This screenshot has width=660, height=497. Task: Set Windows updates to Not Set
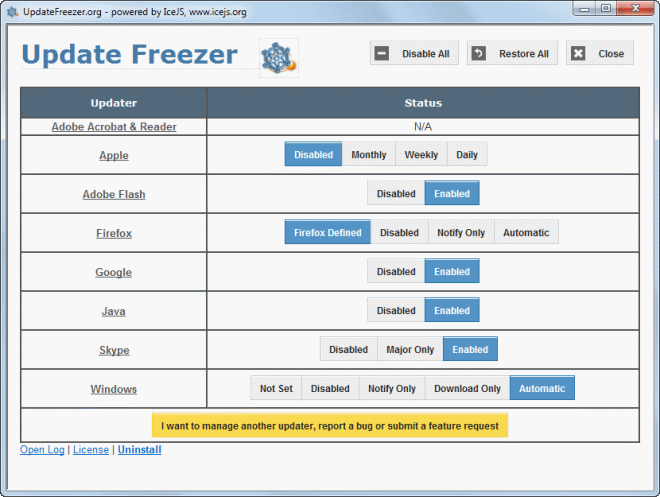coord(276,388)
